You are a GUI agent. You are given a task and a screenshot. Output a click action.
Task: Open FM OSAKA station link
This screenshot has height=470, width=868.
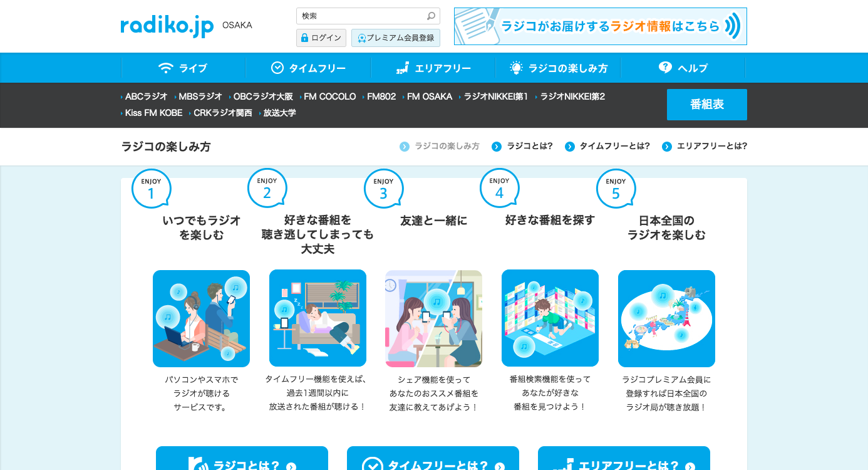[x=430, y=97]
